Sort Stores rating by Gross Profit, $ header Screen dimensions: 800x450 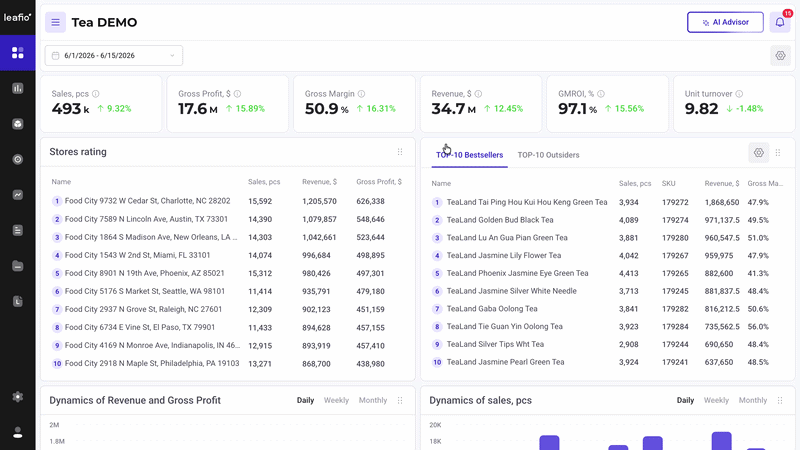tap(379, 182)
